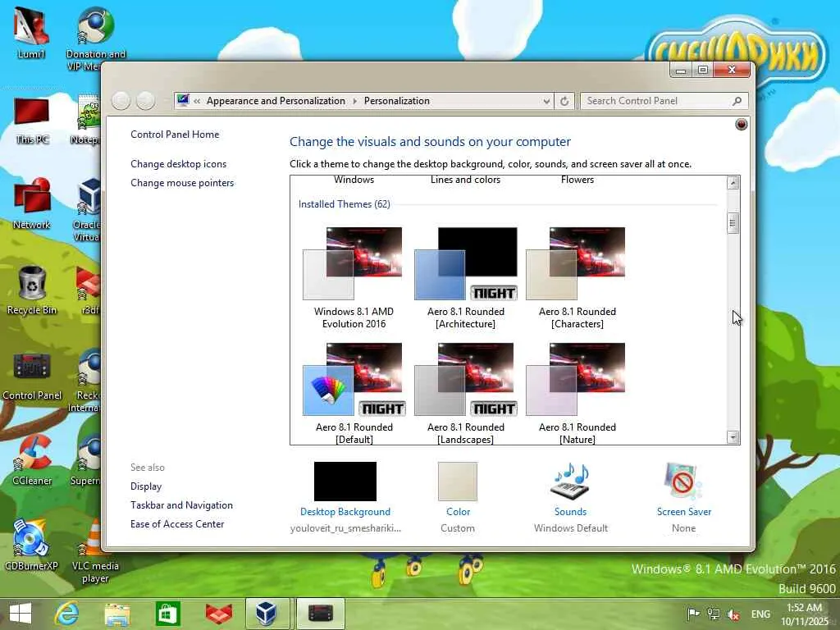Select the Lumi1 desktop icon
Screen dimensions: 840x630
click(31, 33)
